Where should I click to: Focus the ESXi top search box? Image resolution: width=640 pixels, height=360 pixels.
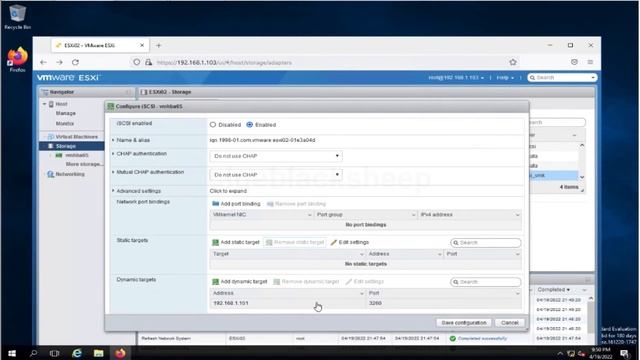click(562, 78)
